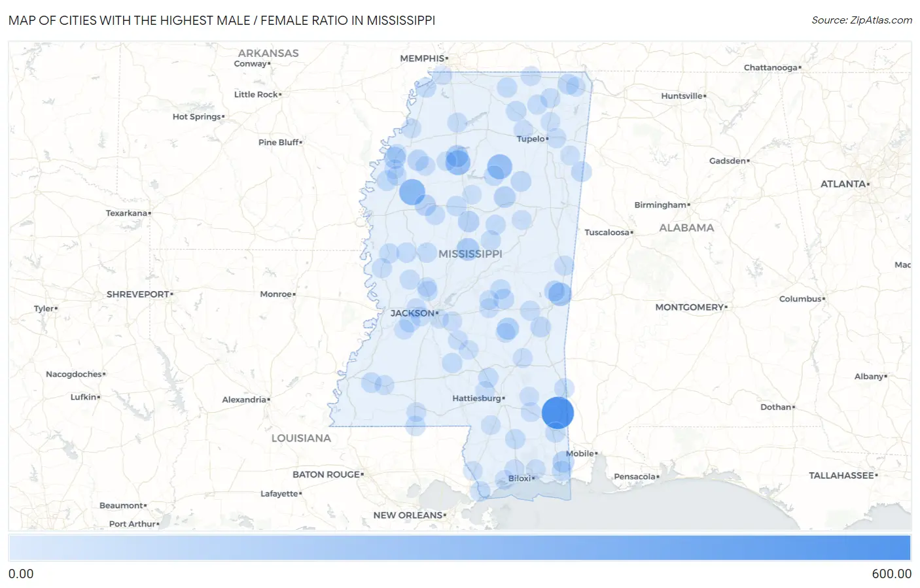
Task: Click the Monroe city label
Action: click(275, 294)
